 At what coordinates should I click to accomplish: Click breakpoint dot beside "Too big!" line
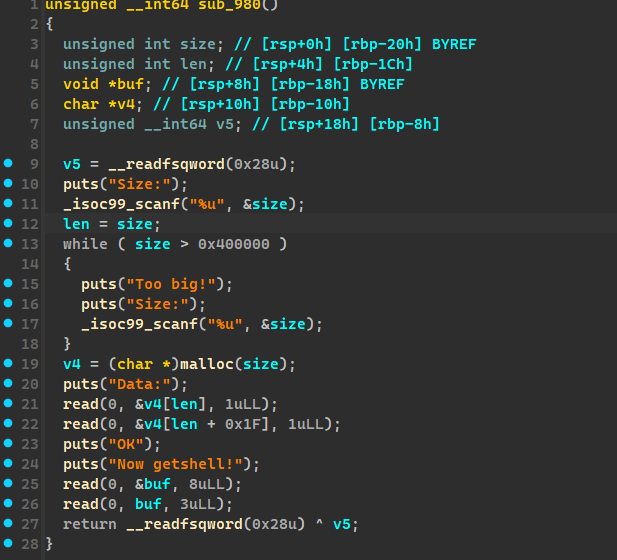pyautogui.click(x=9, y=284)
